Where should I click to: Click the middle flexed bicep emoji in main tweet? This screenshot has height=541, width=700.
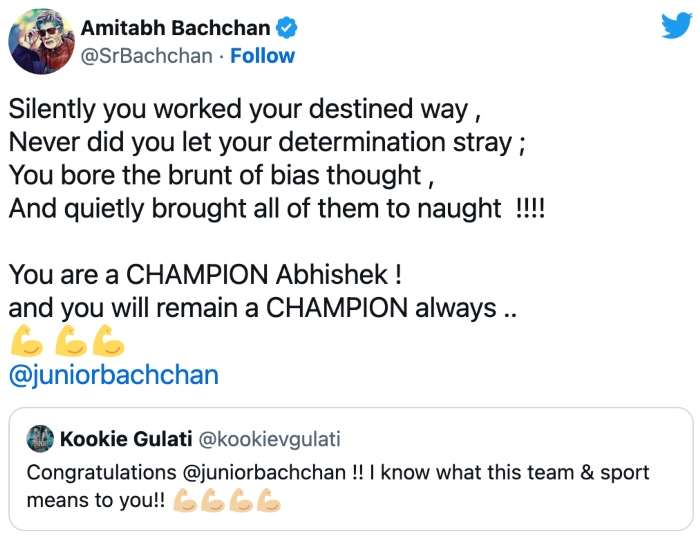coord(72,342)
